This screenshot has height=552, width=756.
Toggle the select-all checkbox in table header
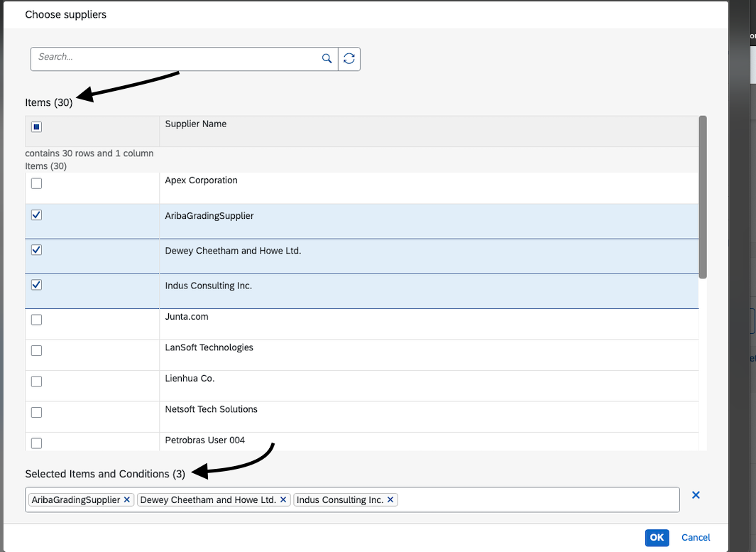(36, 126)
